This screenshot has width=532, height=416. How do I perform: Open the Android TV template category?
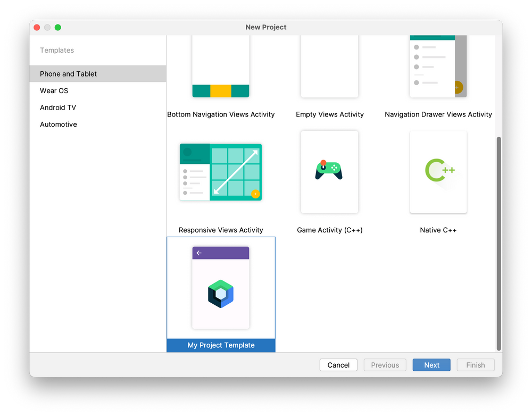click(58, 107)
